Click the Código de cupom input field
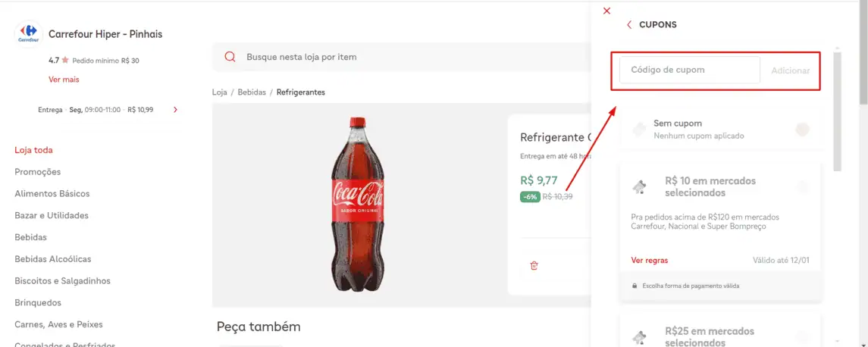 [x=689, y=70]
